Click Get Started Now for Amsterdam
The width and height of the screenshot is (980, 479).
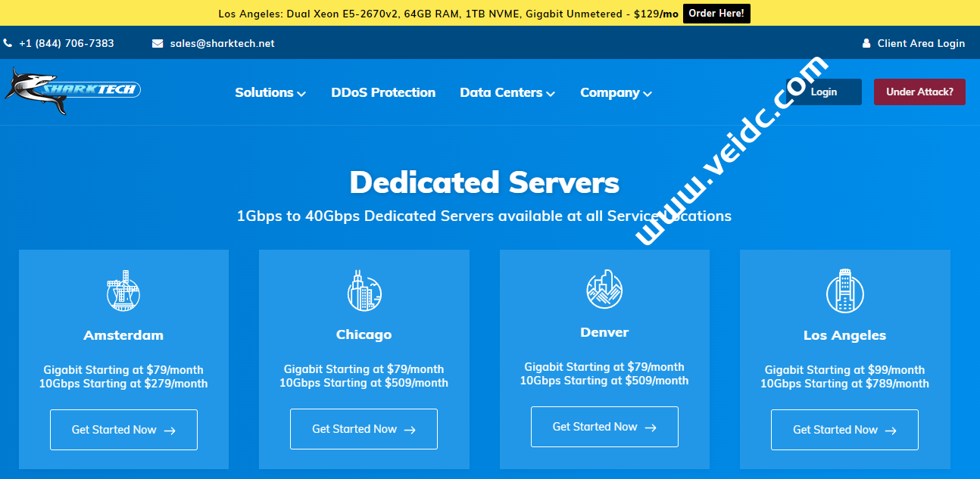click(123, 430)
